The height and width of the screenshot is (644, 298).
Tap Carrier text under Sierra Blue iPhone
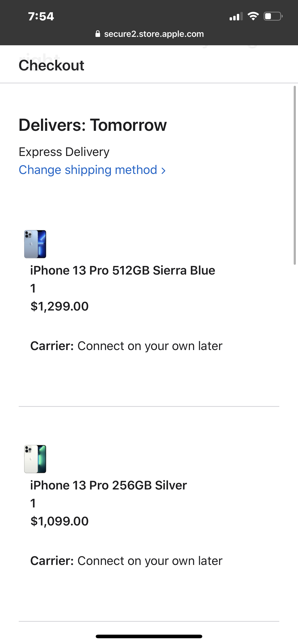pyautogui.click(x=126, y=346)
